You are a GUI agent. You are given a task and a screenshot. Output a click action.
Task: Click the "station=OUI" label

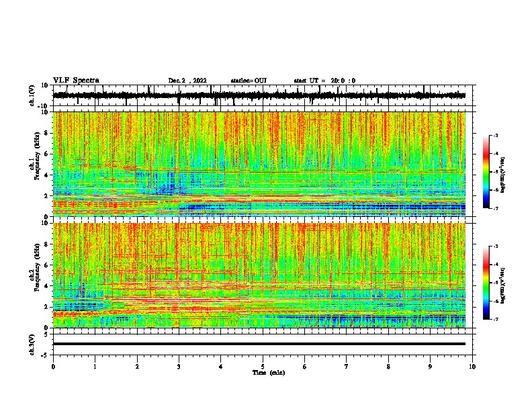coord(249,81)
